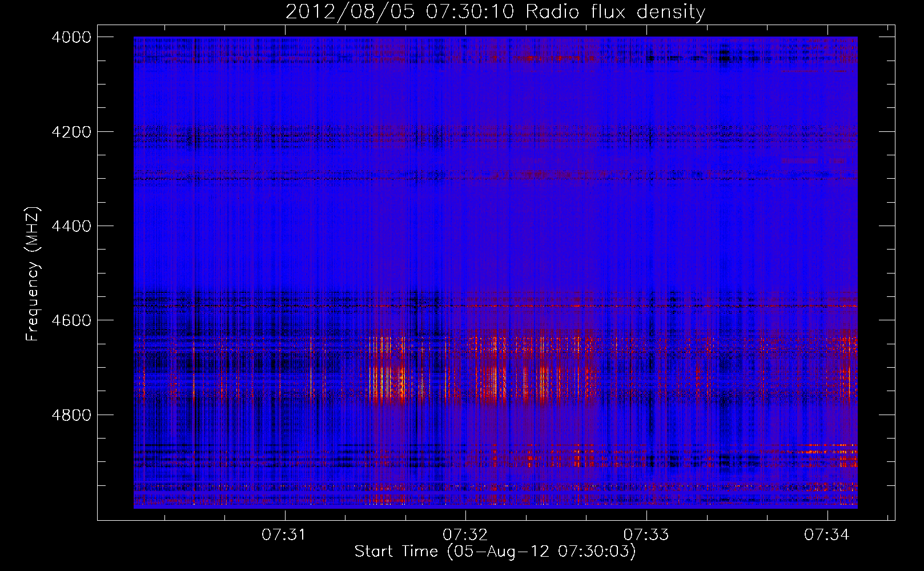This screenshot has width=924, height=571.
Task: Select the 4000 frequency axis label
Action: [71, 37]
